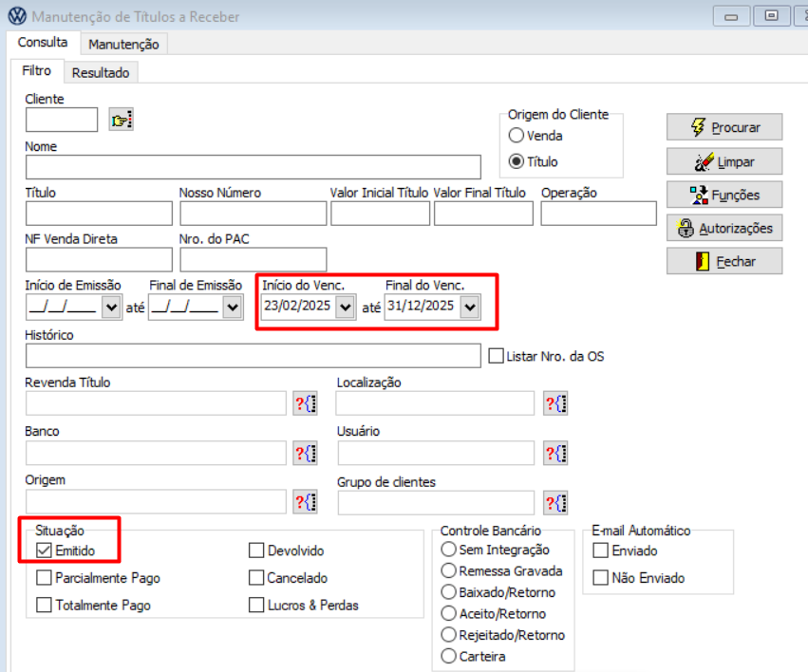
Task: Click the Início do Venc. date 23/02/2025
Action: (x=298, y=307)
